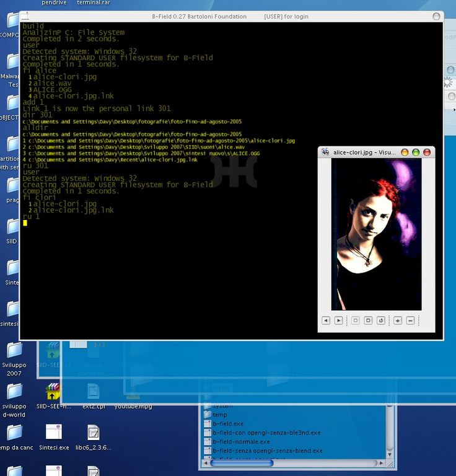Select b-field-normale.exe in the file list
Image resolution: width=456 pixels, height=476 pixels.
pos(241,442)
